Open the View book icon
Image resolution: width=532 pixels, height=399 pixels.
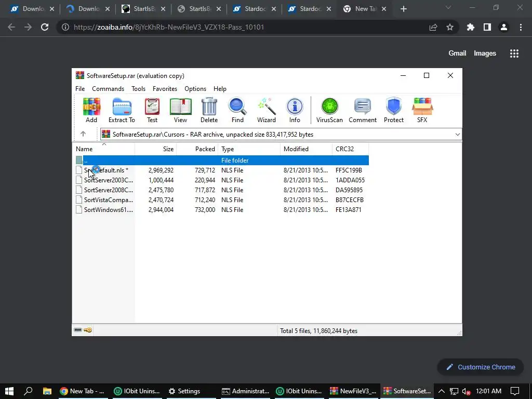point(180,110)
